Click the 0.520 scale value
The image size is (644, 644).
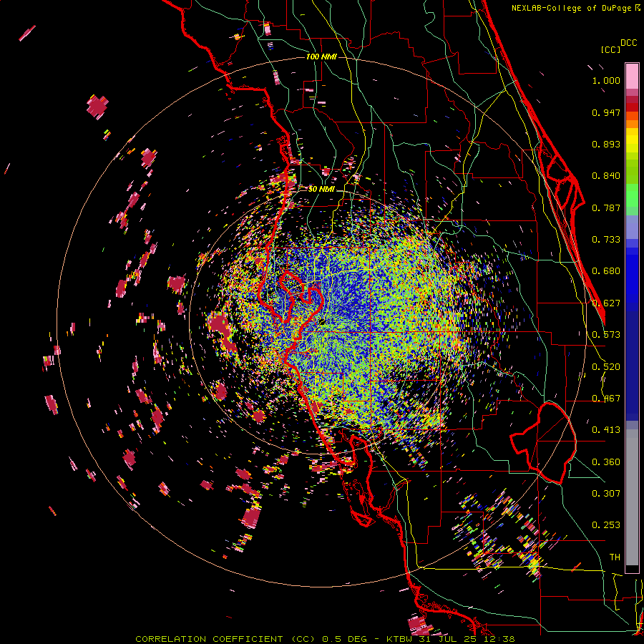606,367
